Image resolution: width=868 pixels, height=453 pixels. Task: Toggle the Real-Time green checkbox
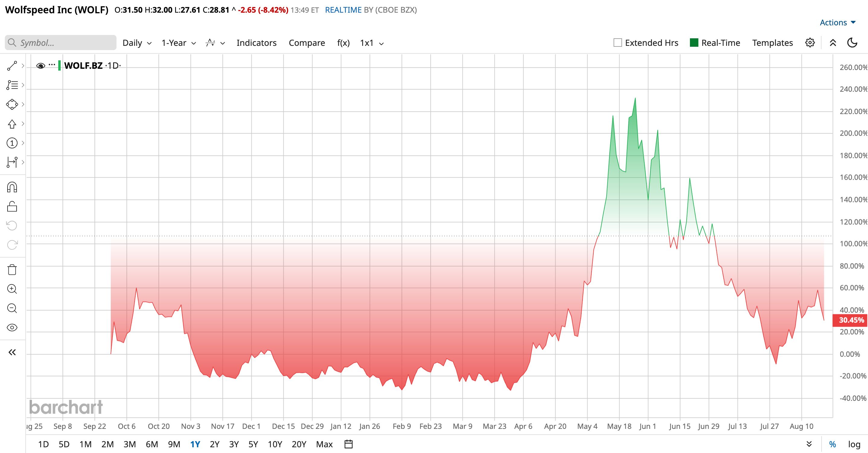[x=694, y=43]
